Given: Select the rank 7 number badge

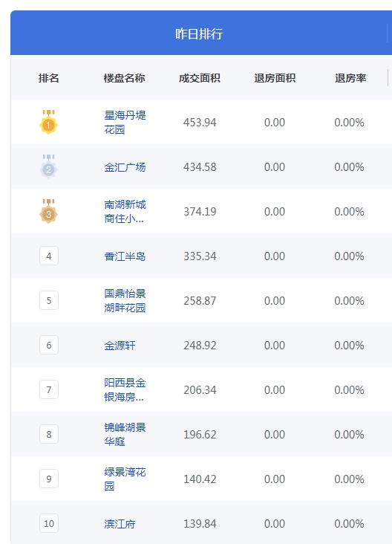Looking at the screenshot, I should (49, 389).
